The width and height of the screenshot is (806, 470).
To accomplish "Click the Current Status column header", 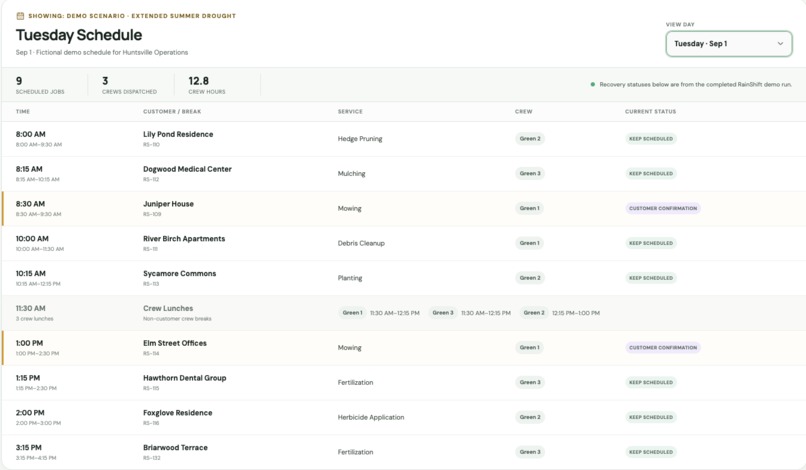I will click(x=650, y=112).
